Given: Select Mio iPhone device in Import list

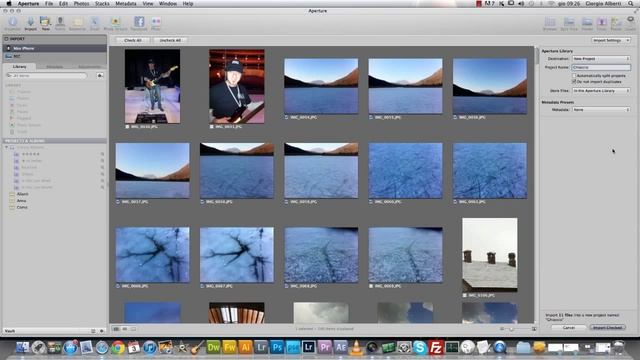Looking at the screenshot, I should pos(55,48).
